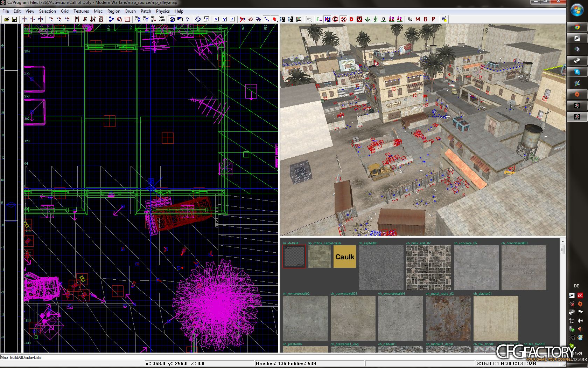Toggle the crossed-out S filter icon
Viewport: 588px width, 368px height.
pos(344,19)
